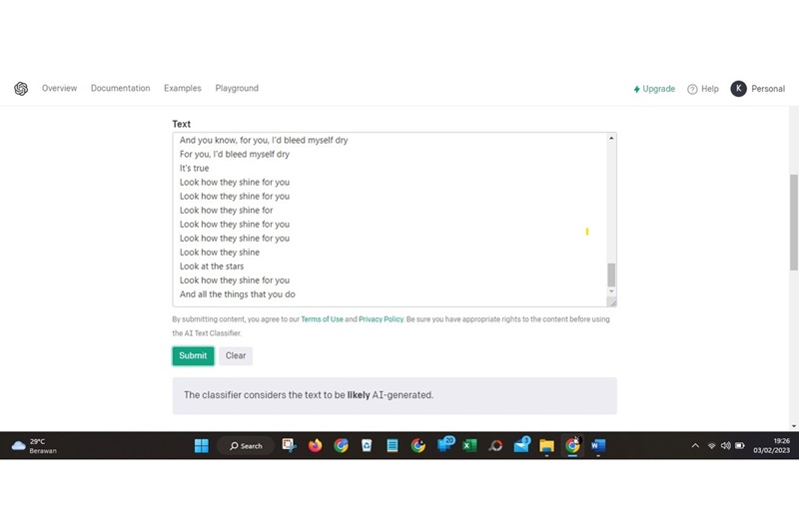Screen dimensions: 799x532
Task: Open the Recycle Bin taskbar icon
Action: tap(367, 445)
